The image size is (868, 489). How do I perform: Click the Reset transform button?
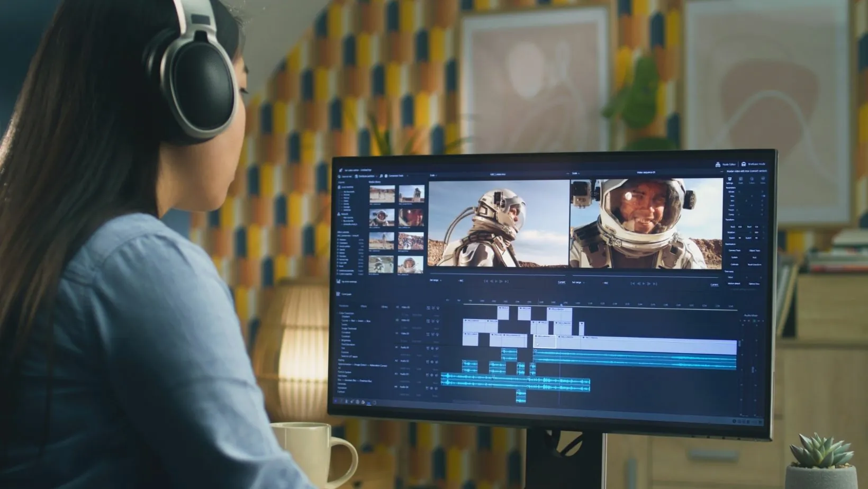[x=754, y=264]
